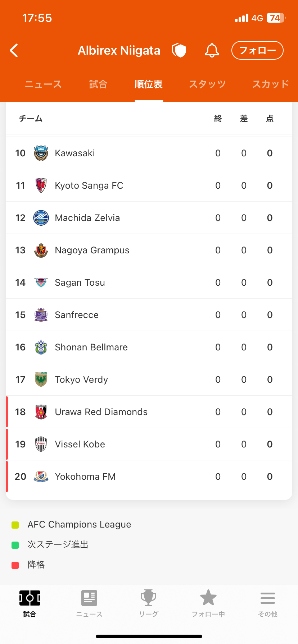This screenshot has width=298, height=644.
Task: Tap the back arrow icon
Action: pos(14,51)
